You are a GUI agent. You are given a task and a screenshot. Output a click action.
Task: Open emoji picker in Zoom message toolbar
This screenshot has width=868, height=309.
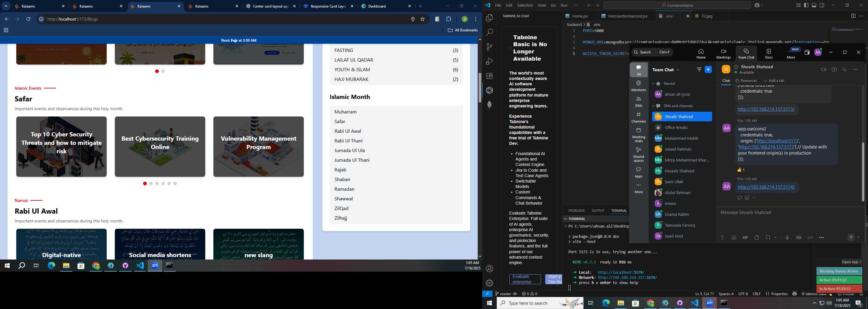click(x=734, y=237)
